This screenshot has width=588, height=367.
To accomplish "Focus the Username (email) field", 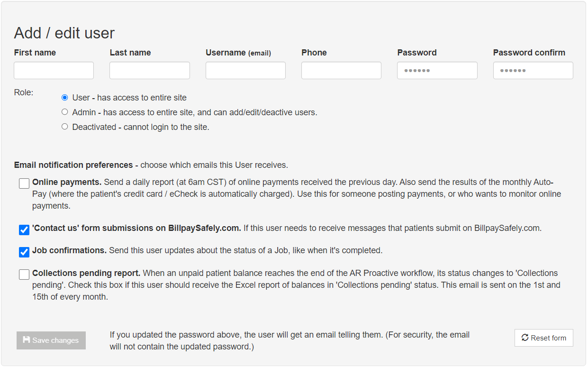I will click(x=245, y=70).
